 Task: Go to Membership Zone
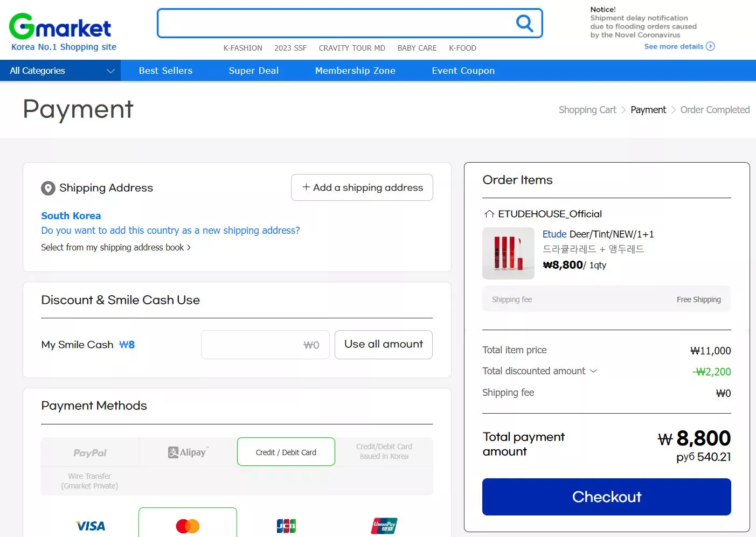point(355,71)
